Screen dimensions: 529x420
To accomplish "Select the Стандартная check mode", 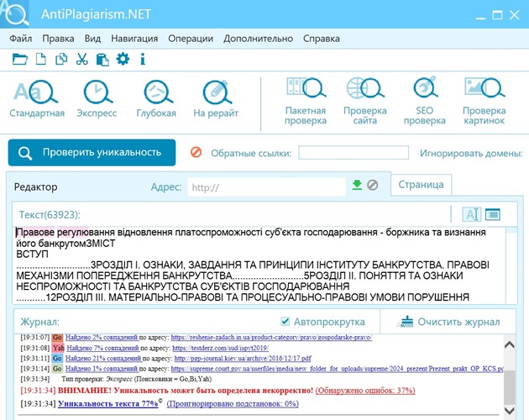I will [37, 98].
